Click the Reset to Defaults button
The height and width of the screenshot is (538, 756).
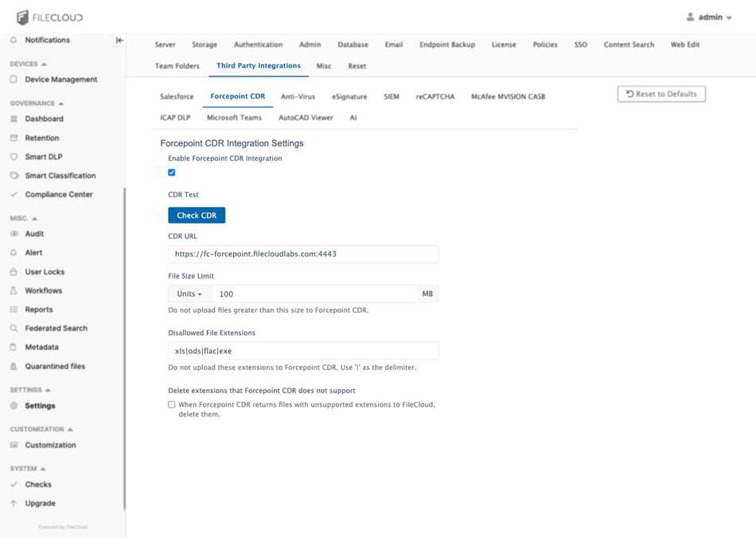[x=661, y=94]
